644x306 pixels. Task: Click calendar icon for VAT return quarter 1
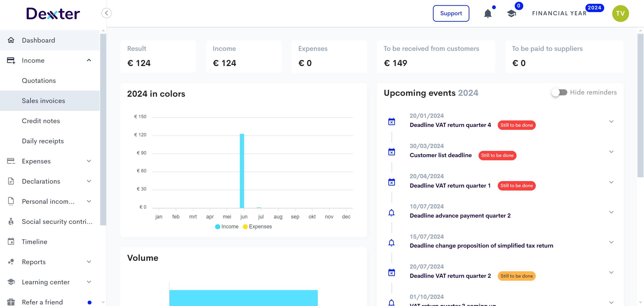[x=392, y=182]
